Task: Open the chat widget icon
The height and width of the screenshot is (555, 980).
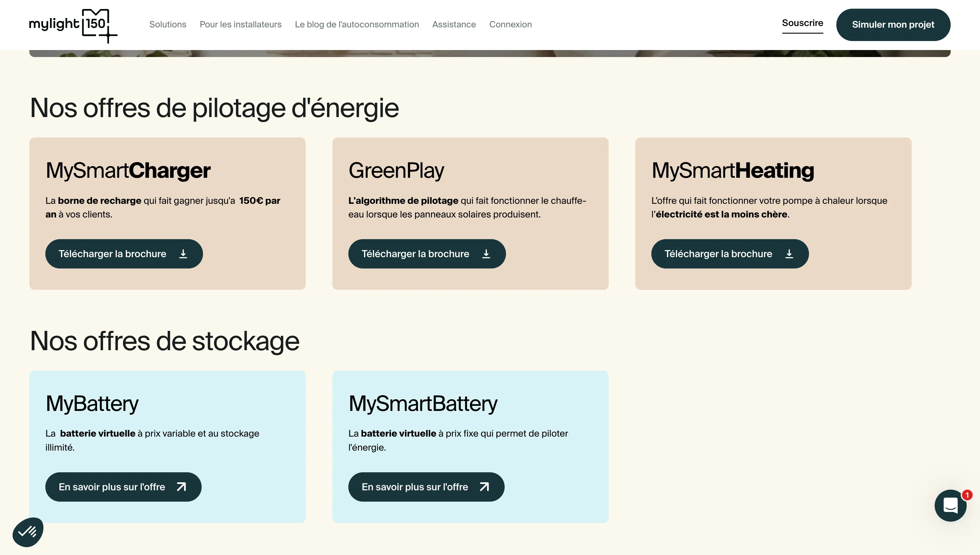Action: [950, 505]
